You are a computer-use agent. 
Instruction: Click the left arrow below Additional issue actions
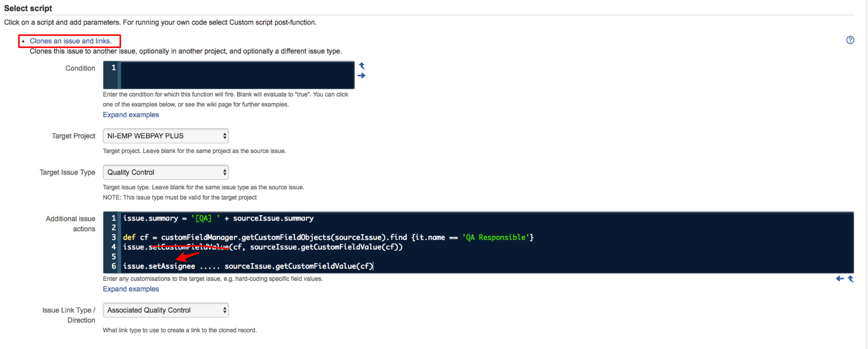click(840, 279)
